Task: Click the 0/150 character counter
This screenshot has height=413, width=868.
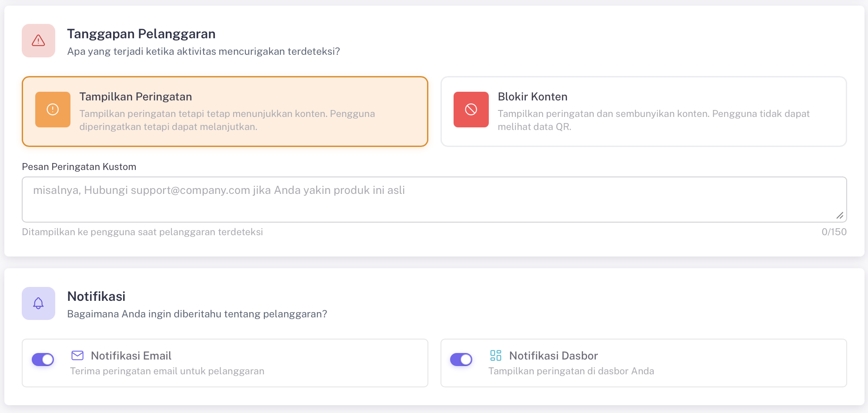Action: click(x=834, y=232)
